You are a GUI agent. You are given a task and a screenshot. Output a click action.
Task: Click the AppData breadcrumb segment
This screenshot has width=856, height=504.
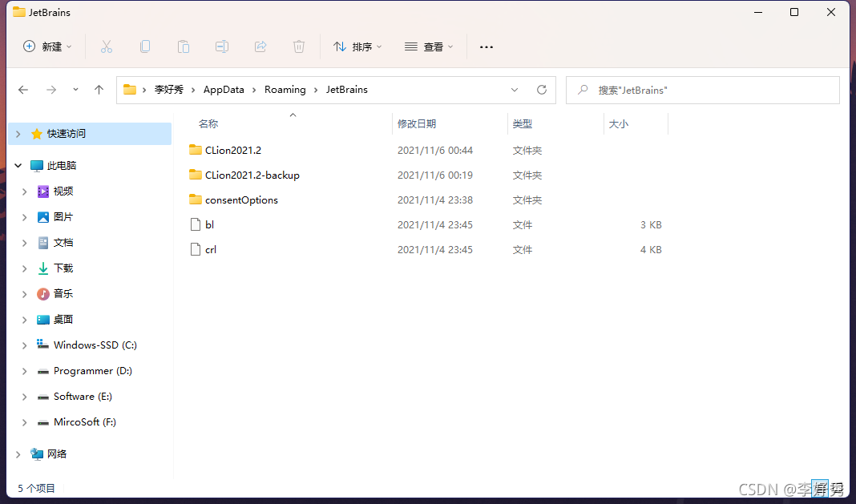click(224, 90)
